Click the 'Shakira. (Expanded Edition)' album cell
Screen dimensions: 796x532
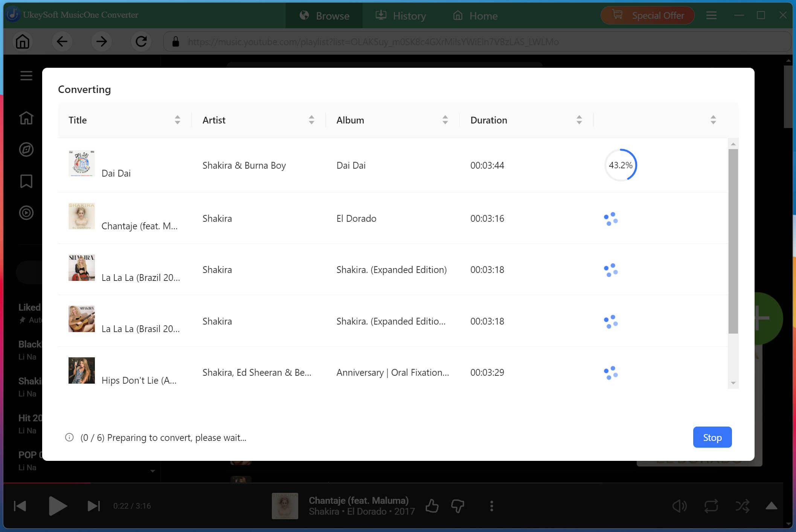coord(392,270)
